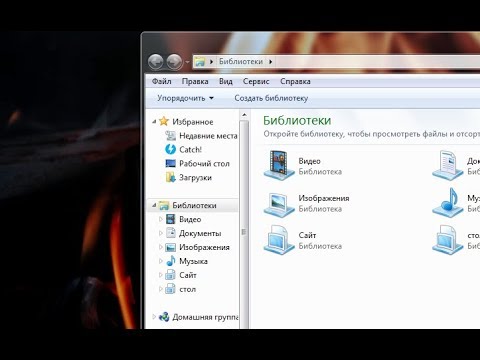Select Недавние места in the sidebar

[x=208, y=136]
